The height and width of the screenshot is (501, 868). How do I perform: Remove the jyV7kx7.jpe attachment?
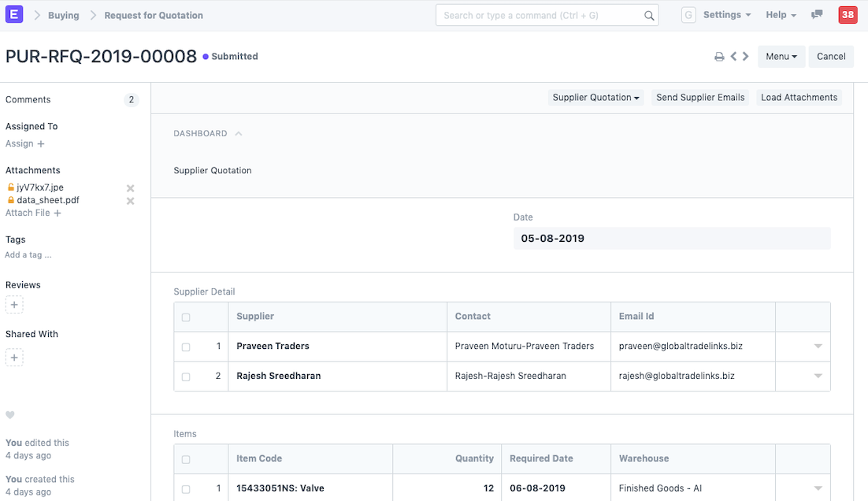[131, 188]
